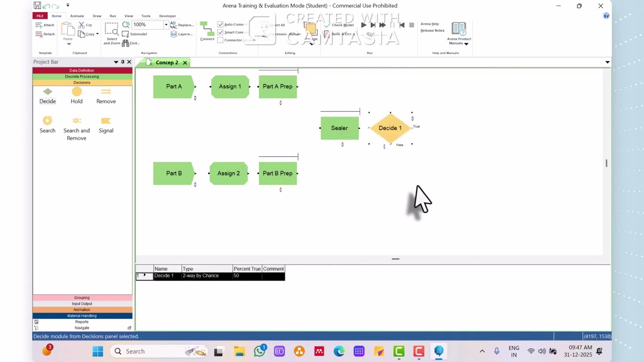
Task: Click the Paste clipboard icon
Action: pyautogui.click(x=68, y=29)
